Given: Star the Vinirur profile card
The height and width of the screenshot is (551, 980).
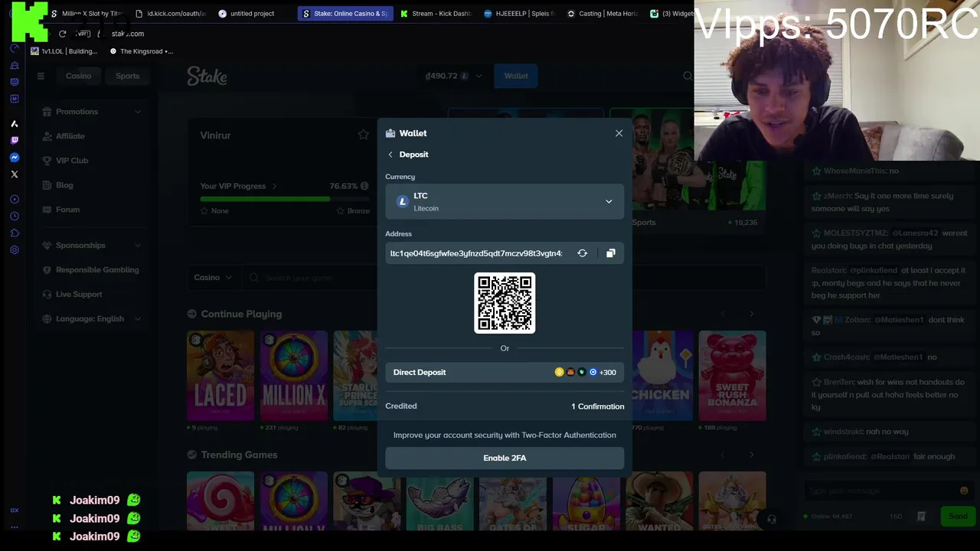Looking at the screenshot, I should tap(363, 135).
